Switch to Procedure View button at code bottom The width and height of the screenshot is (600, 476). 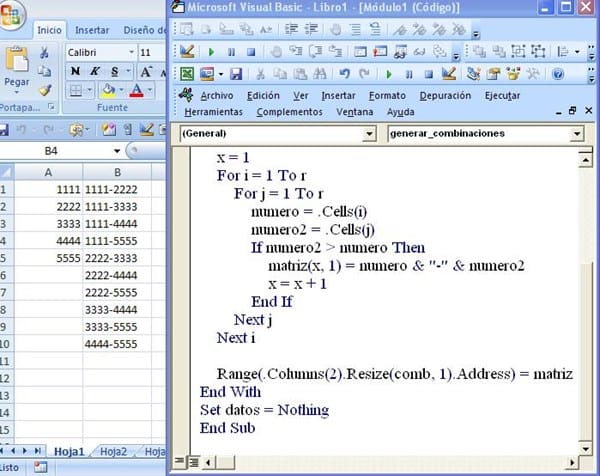click(179, 461)
